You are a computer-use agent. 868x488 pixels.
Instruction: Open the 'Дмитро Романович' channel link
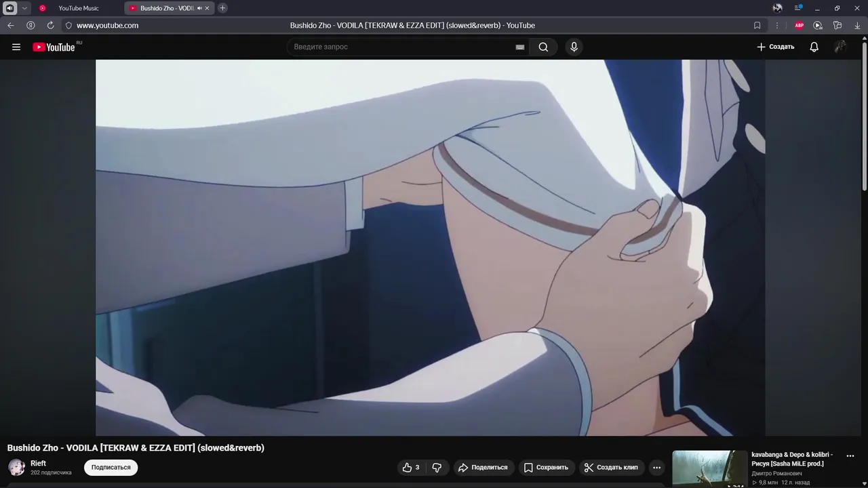point(776,474)
